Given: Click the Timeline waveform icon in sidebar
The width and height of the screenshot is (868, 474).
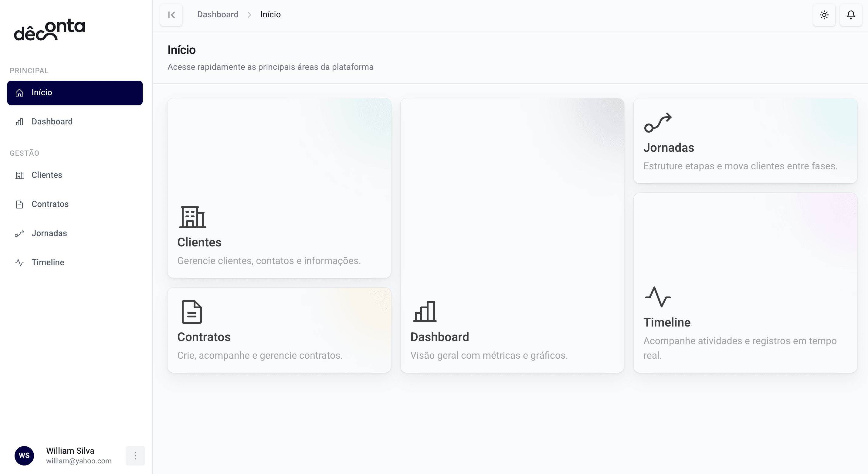Looking at the screenshot, I should coord(19,262).
